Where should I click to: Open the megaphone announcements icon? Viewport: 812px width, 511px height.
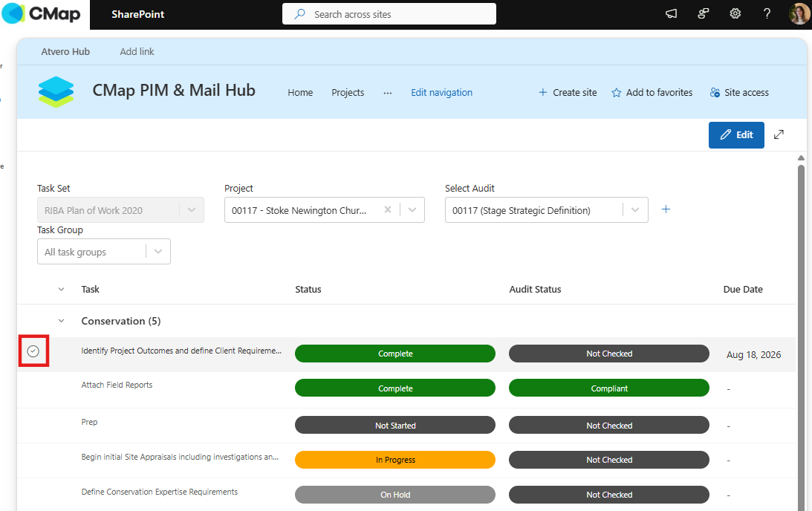(671, 14)
